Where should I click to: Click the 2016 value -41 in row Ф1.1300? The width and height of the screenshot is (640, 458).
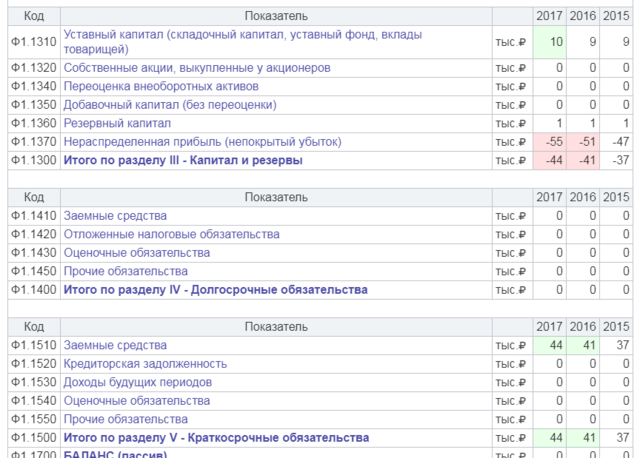point(583,160)
